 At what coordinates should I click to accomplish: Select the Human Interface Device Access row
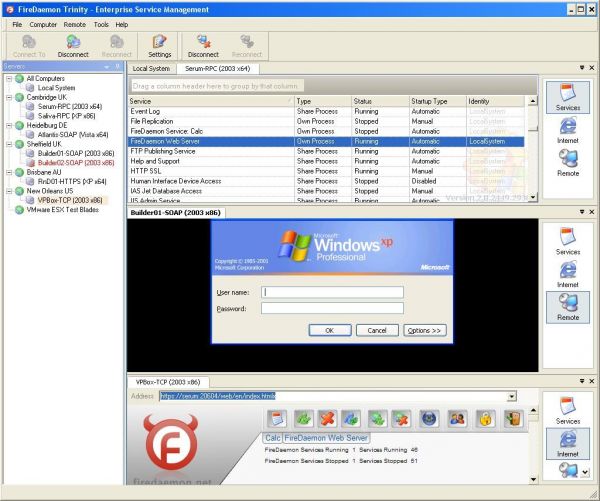pyautogui.click(x=326, y=181)
